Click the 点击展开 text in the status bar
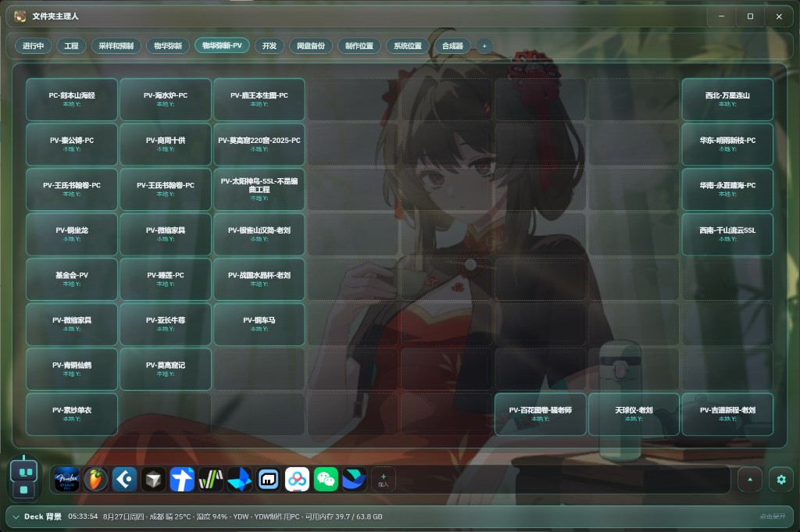Viewport: 800px width, 532px height. click(x=773, y=516)
